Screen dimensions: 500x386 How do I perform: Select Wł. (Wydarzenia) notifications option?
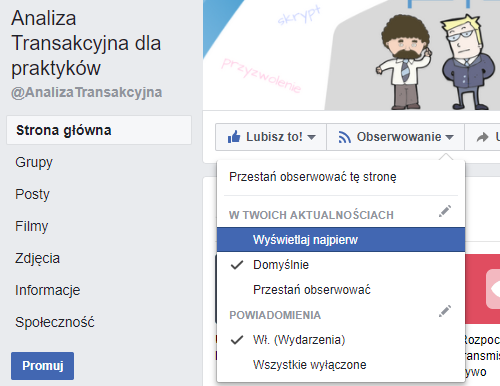pos(341,340)
